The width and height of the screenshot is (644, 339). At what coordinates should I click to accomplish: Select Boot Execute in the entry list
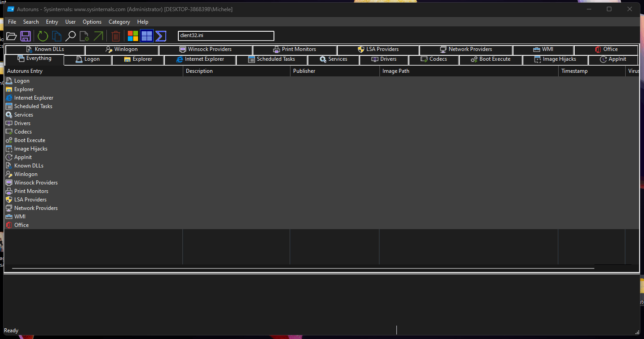coord(29,140)
